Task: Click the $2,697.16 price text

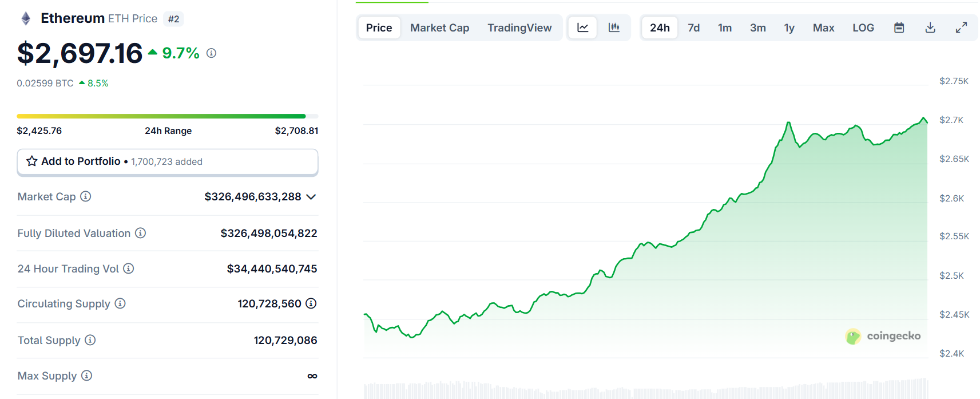Action: [x=80, y=53]
